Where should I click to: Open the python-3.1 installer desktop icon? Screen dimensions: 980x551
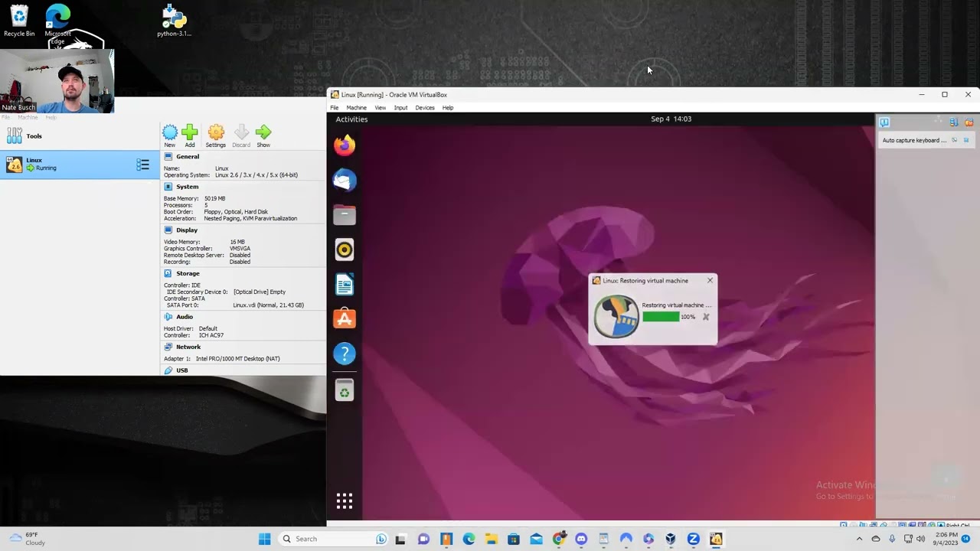pos(174,21)
